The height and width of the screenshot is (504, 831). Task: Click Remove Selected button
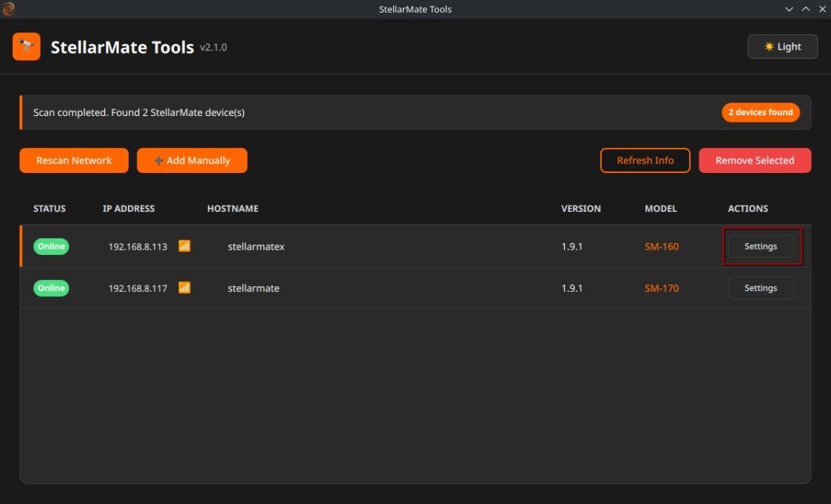[755, 160]
